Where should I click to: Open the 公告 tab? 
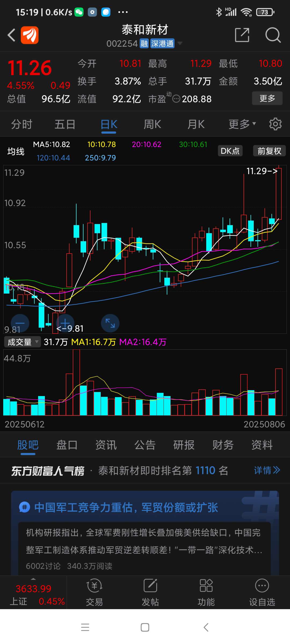[145, 445]
